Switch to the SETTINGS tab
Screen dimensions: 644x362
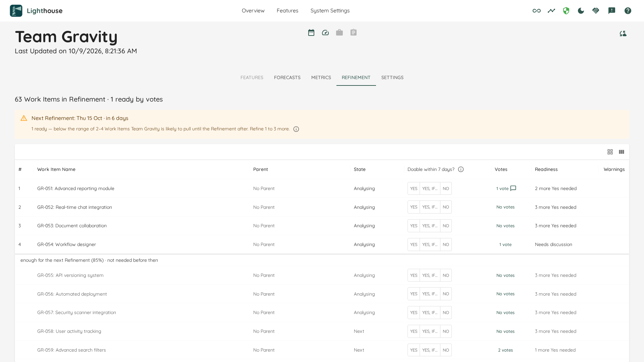click(x=392, y=77)
